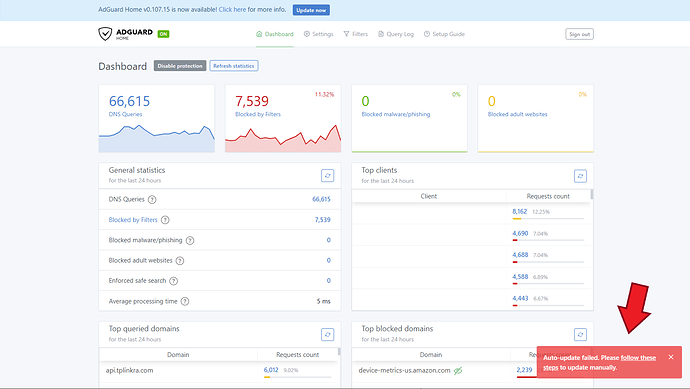
Task: Refresh the General statistics card
Action: coord(327,176)
